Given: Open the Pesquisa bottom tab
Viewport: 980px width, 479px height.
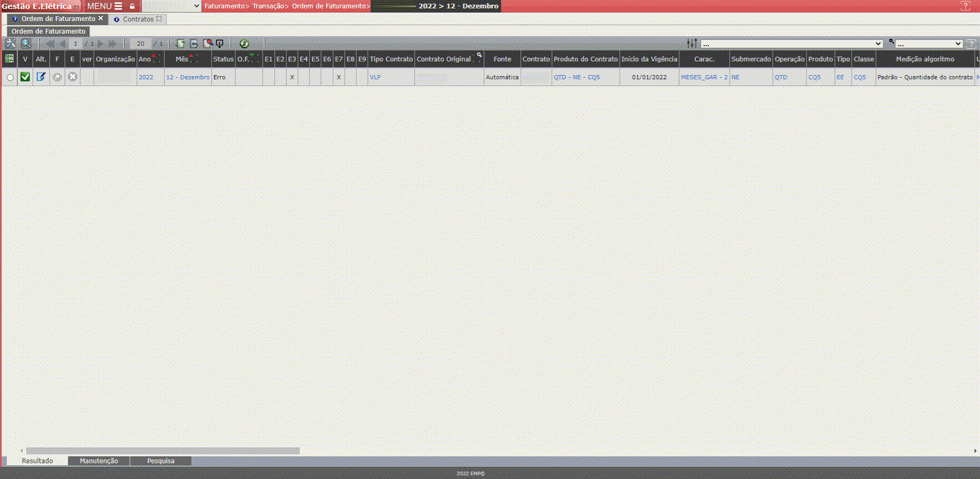Looking at the screenshot, I should coord(161,461).
